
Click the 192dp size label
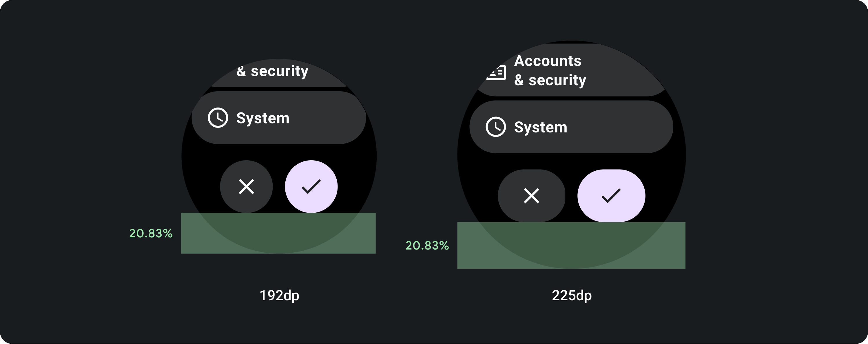[x=279, y=296]
